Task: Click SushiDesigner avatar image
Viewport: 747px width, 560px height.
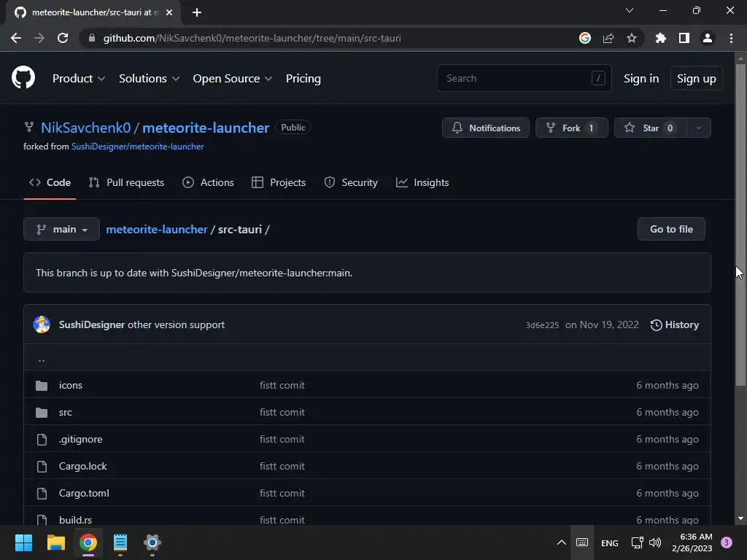Action: pyautogui.click(x=42, y=324)
